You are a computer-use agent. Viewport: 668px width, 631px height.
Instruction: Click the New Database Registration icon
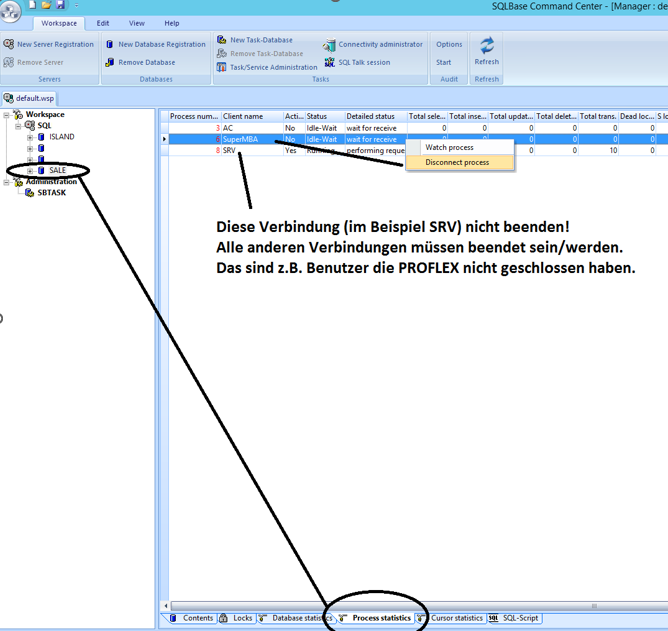[x=110, y=44]
